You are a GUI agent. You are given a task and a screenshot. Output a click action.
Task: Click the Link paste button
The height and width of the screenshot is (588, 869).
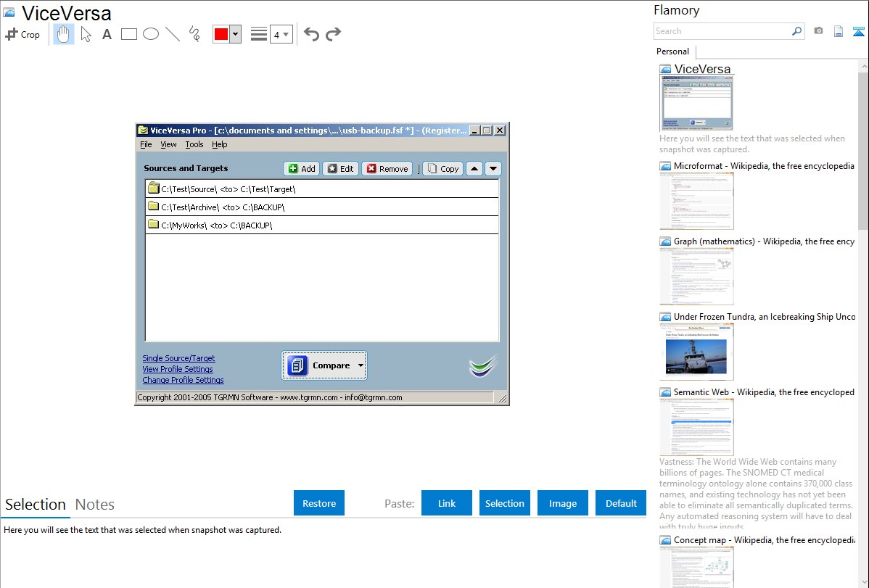pyautogui.click(x=447, y=503)
